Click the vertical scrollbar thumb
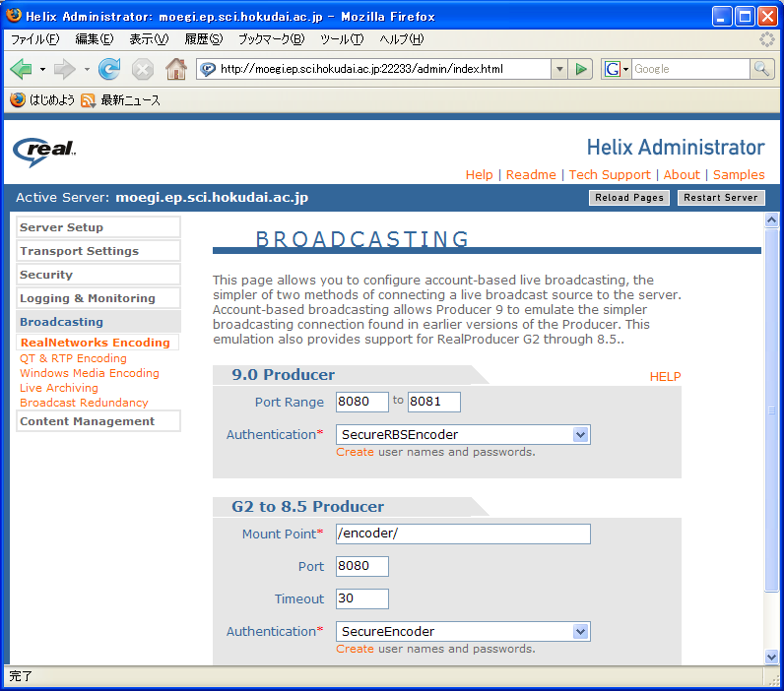Viewport: 784px width, 691px height. click(771, 409)
